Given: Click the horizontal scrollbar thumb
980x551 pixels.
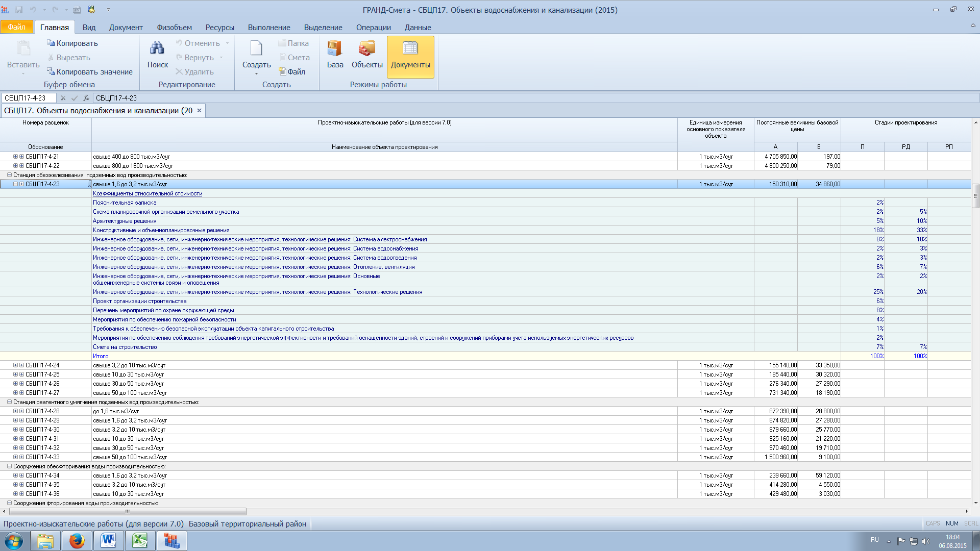Looking at the screenshot, I should pyautogui.click(x=128, y=511).
